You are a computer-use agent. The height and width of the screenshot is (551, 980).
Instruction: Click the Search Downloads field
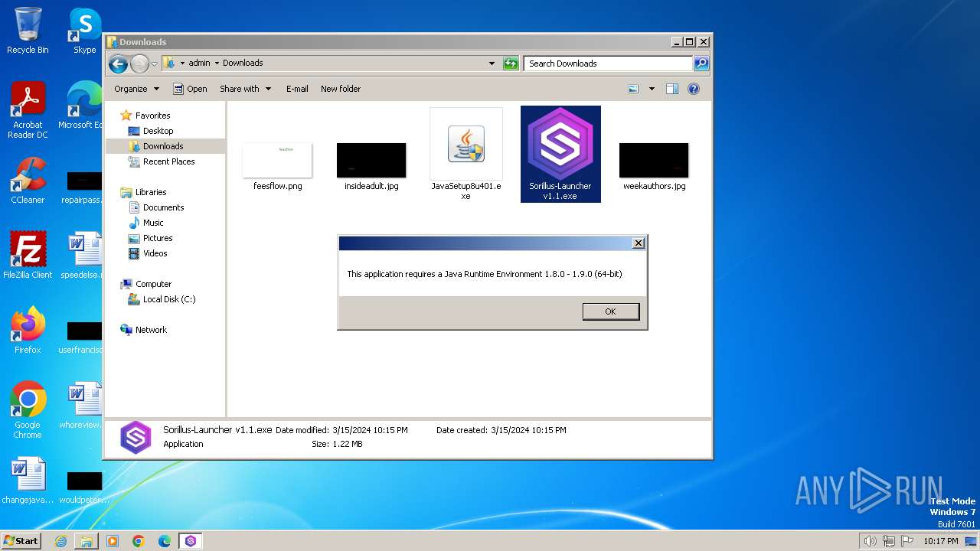click(x=609, y=64)
